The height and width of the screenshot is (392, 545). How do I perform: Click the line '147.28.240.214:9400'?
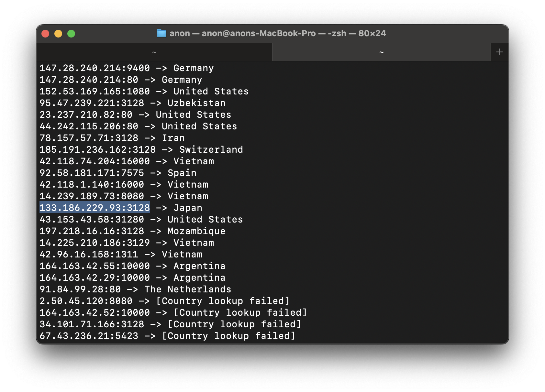pos(95,68)
